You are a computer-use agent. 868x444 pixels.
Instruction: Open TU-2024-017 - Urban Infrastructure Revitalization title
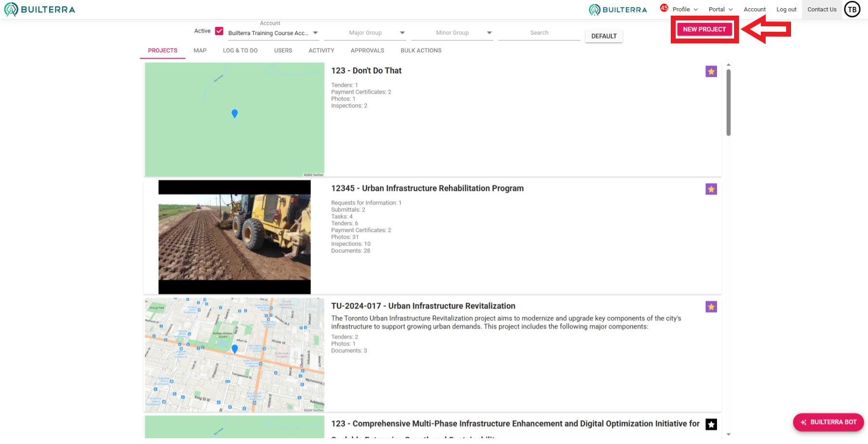(x=423, y=306)
